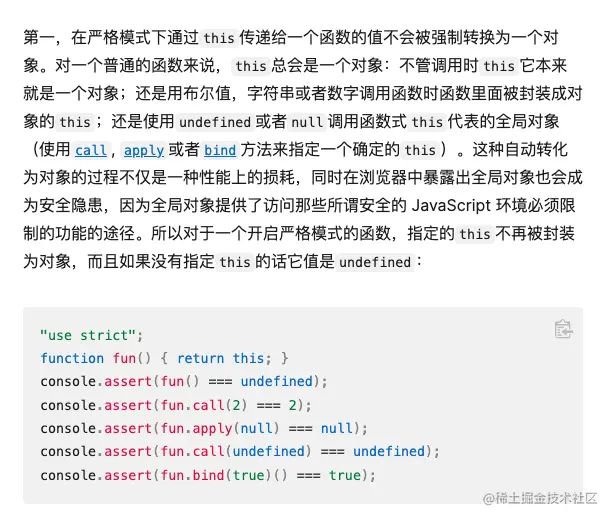Click the fun.call(undefined) assert line

coord(240,452)
